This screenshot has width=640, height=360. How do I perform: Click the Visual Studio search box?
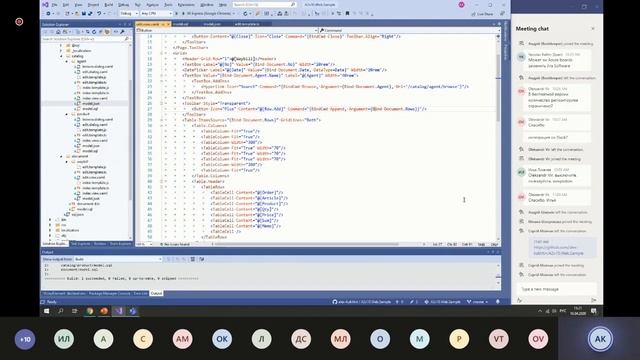click(264, 4)
